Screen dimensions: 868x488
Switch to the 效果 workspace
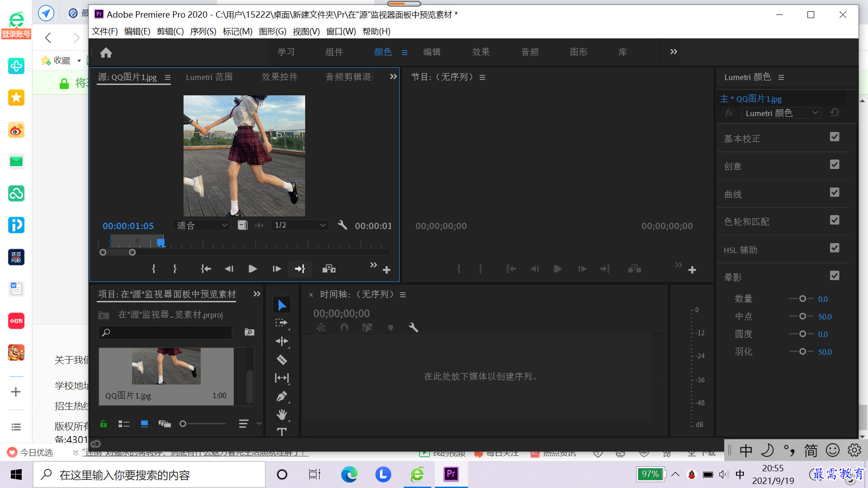(481, 52)
